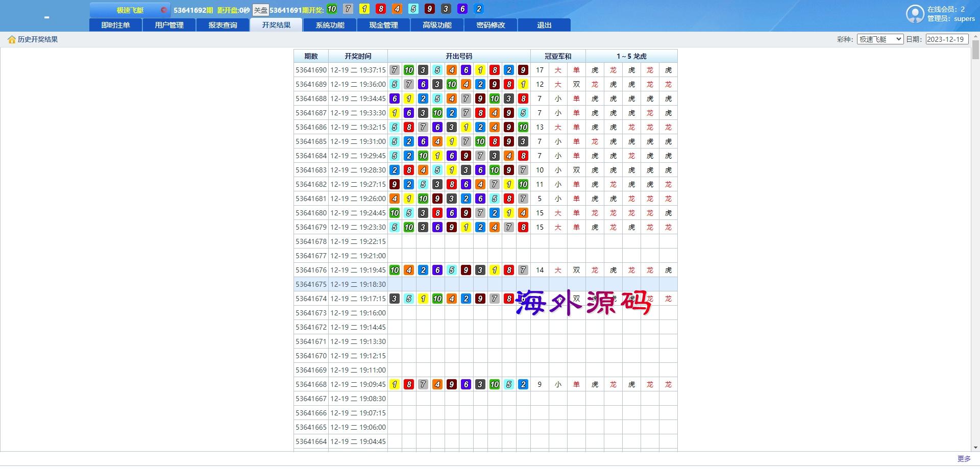Click the dark gray 3 ball in header draw result
The height and width of the screenshot is (469, 980).
click(x=446, y=9)
